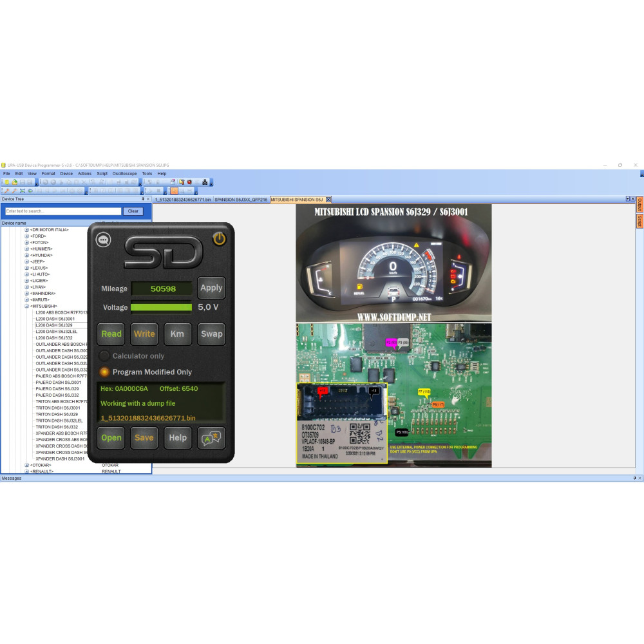Select the Calculator only radio option
The width and height of the screenshot is (644, 644).
[104, 355]
